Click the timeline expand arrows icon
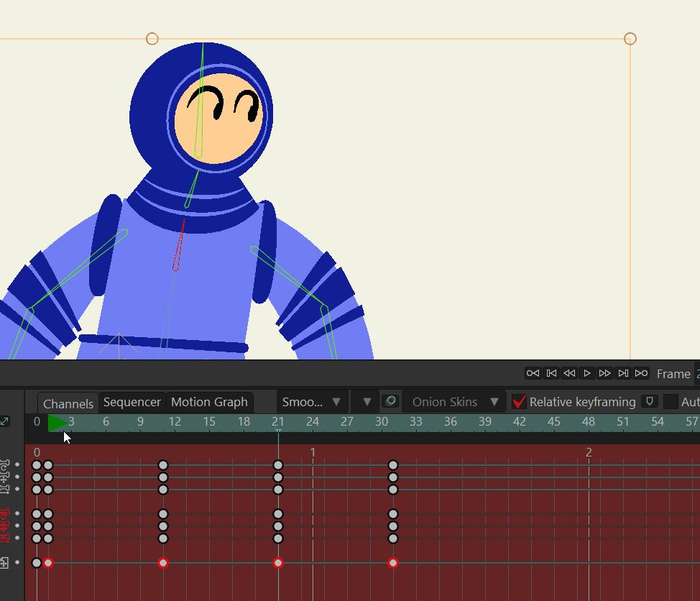The image size is (700, 601). coord(5,421)
